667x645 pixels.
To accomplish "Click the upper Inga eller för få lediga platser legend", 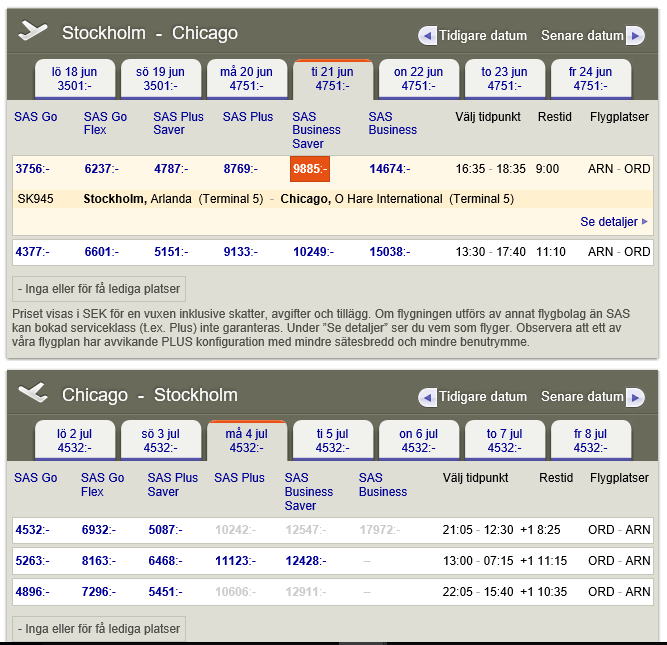I will pyautogui.click(x=99, y=290).
